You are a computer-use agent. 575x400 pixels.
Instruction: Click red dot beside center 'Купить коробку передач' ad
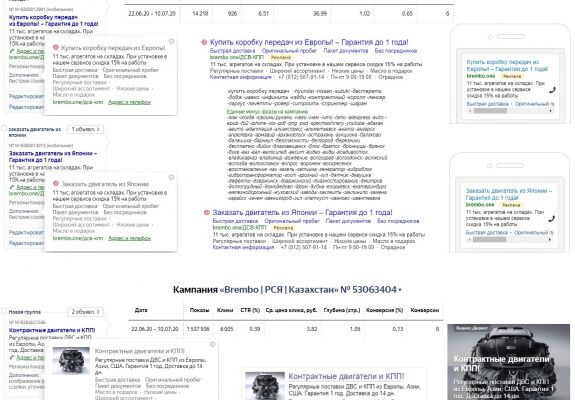[x=204, y=42]
